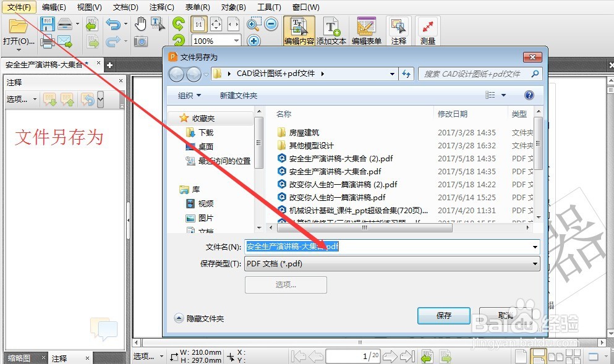Image resolution: width=614 pixels, height=364 pixels.
Task: Click the 添加文本 add text tool
Action: [x=331, y=26]
